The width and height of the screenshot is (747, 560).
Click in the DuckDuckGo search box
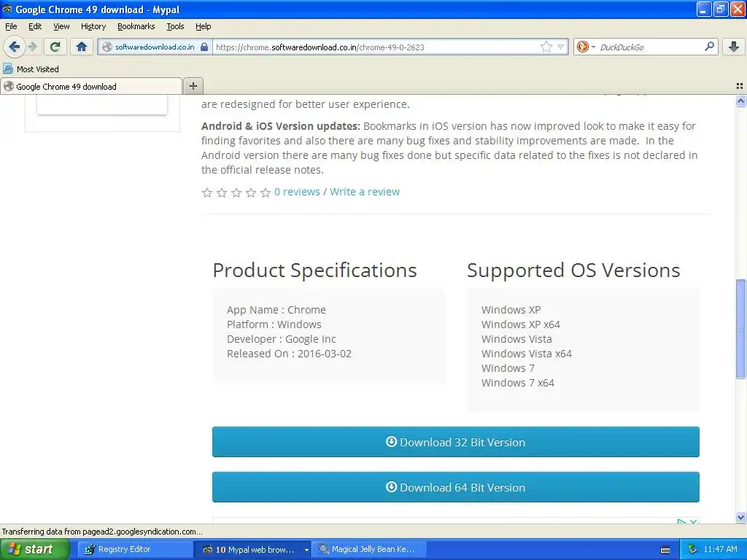click(x=650, y=47)
